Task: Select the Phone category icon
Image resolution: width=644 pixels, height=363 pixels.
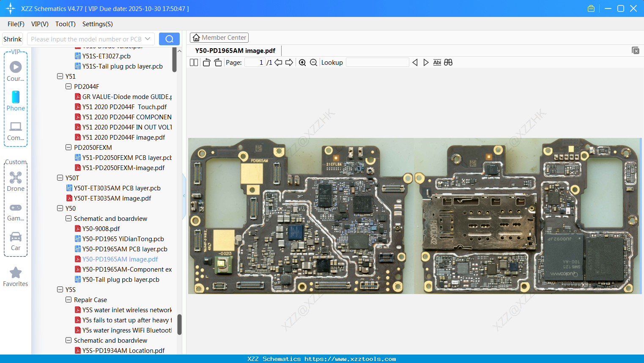Action: pyautogui.click(x=16, y=101)
